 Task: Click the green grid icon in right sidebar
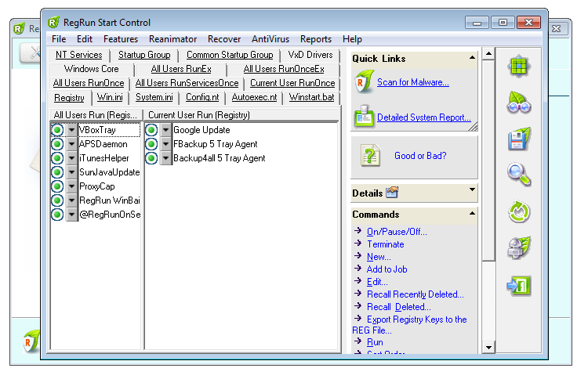519,67
